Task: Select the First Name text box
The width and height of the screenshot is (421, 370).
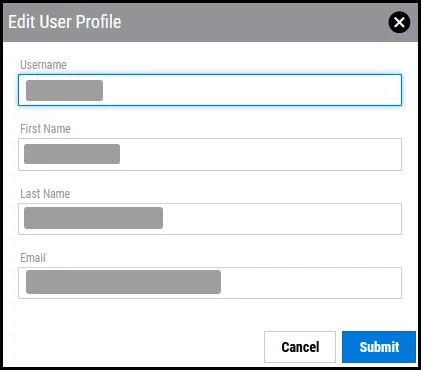Action: point(210,154)
